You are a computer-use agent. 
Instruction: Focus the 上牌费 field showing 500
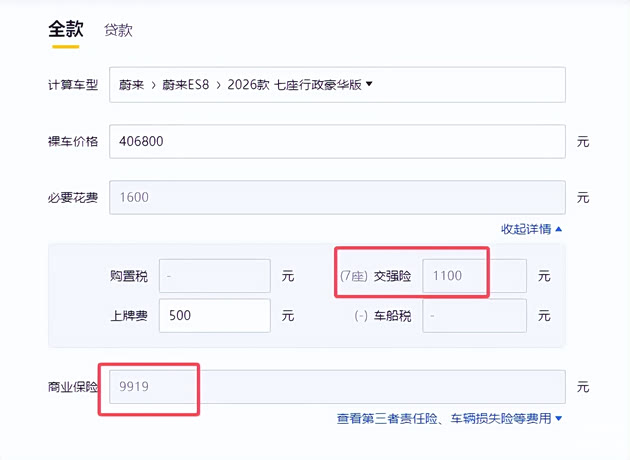tap(214, 315)
